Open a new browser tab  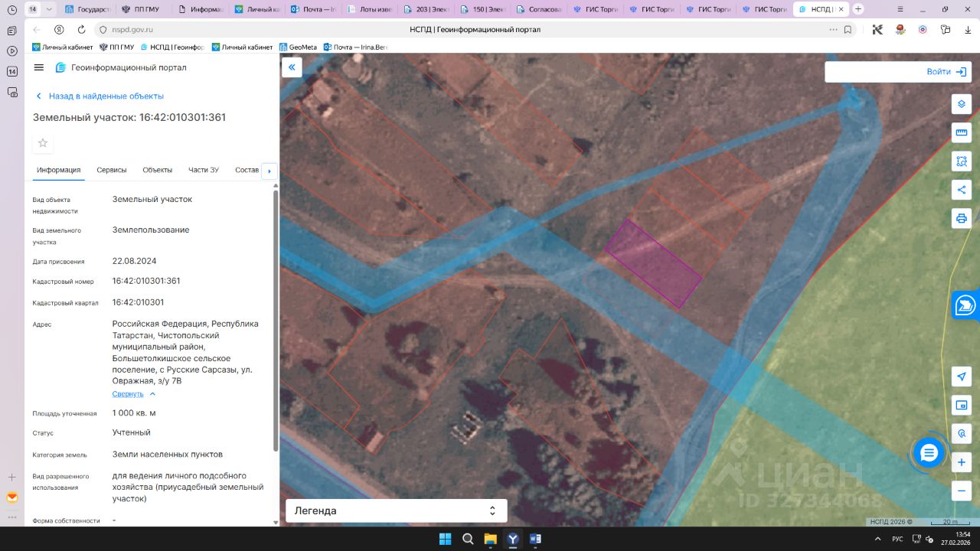(x=858, y=9)
